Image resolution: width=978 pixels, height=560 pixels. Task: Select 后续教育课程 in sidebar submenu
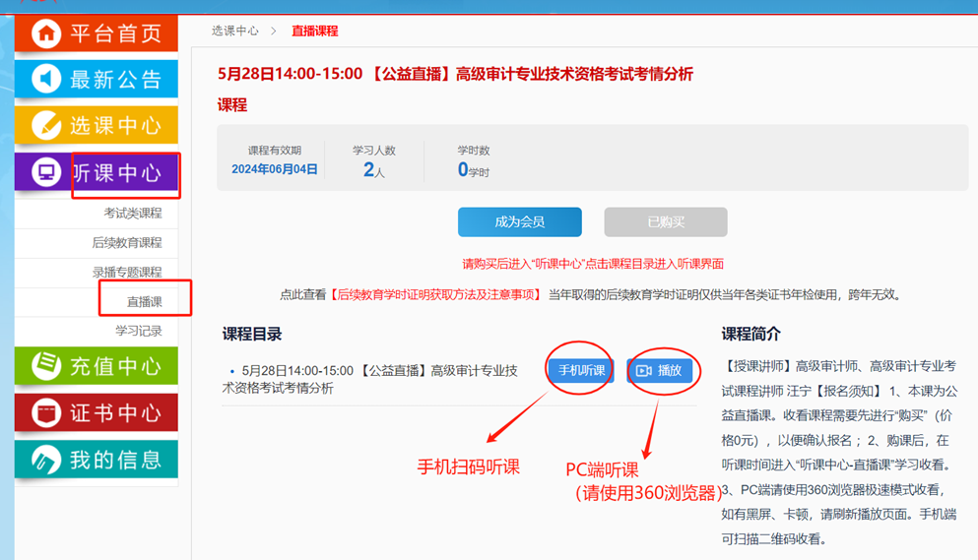tap(127, 243)
